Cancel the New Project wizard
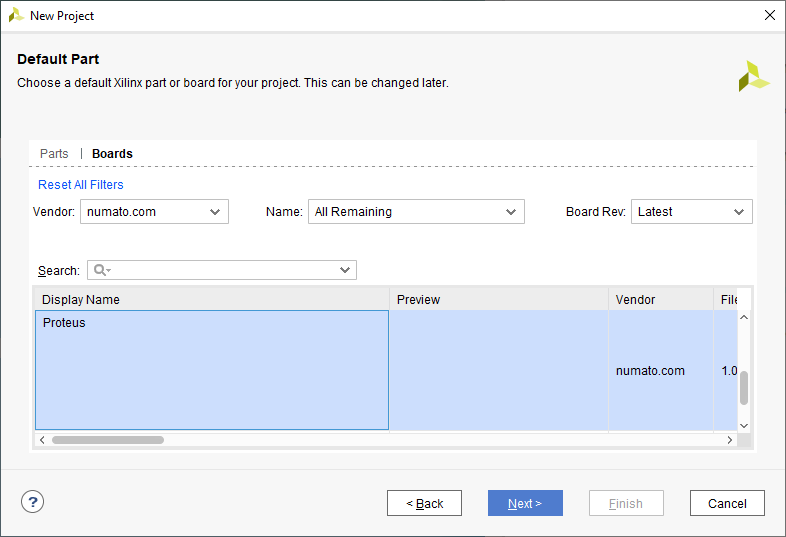The image size is (786, 537). [x=727, y=503]
